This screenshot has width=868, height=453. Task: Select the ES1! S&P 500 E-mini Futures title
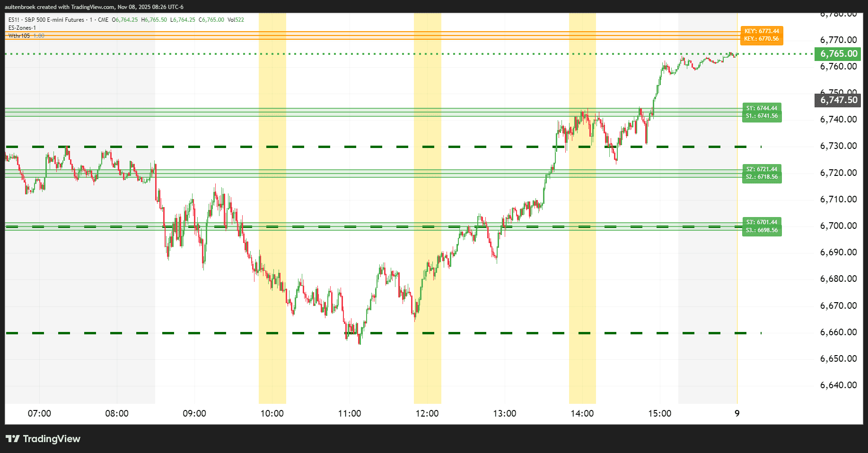[46, 20]
